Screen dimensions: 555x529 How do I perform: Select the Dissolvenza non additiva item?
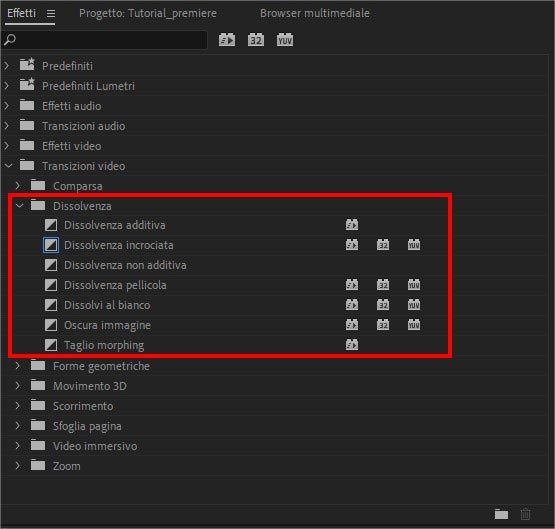point(125,265)
